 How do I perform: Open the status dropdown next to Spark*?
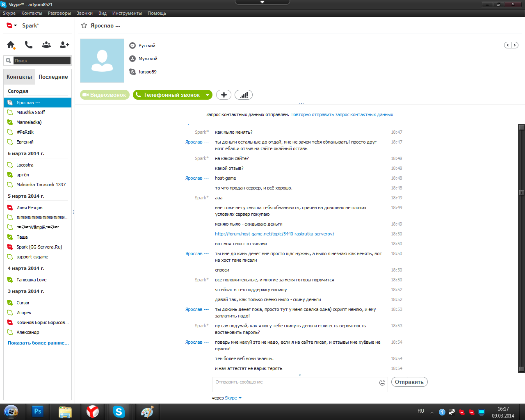[x=16, y=25]
